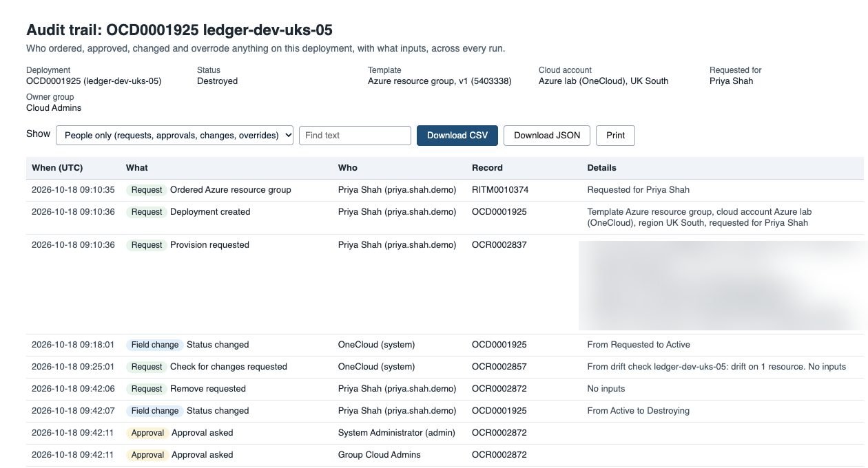
Task: Click the Record column header
Action: pos(487,168)
